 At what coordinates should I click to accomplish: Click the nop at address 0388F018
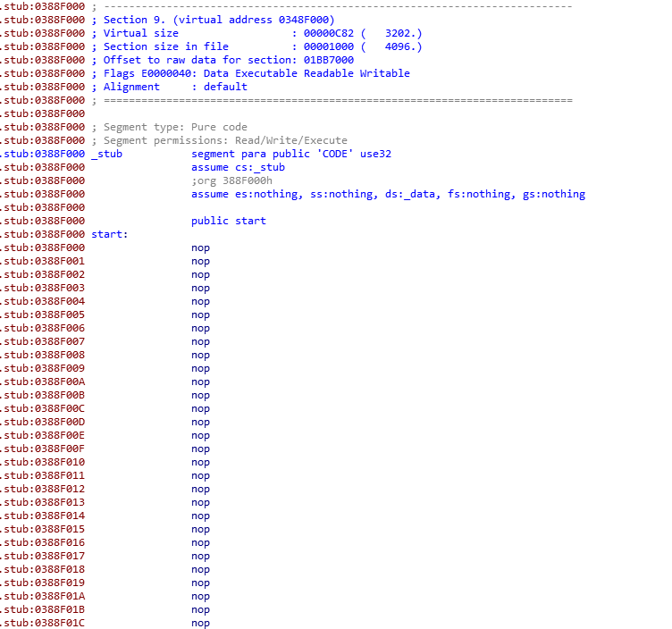coord(200,569)
